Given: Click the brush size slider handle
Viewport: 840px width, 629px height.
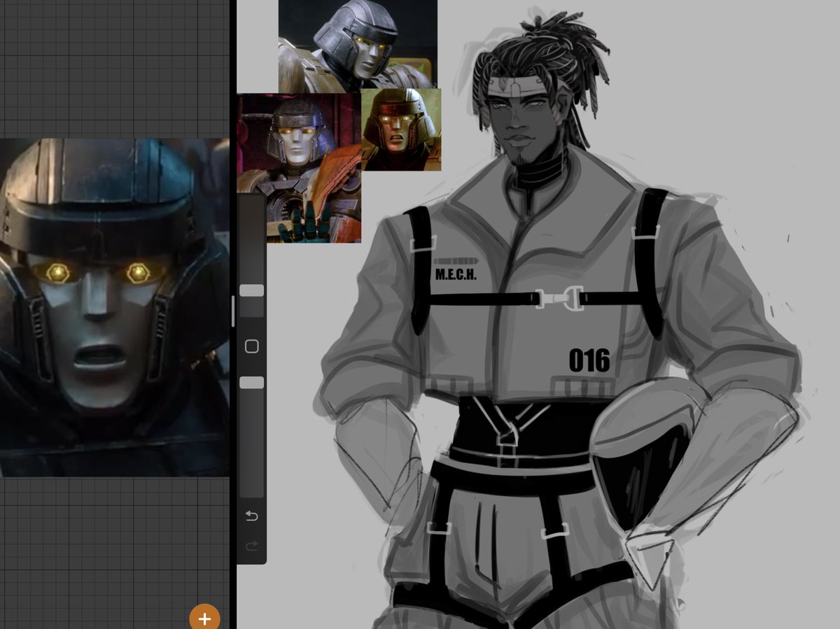Looking at the screenshot, I should click(252, 290).
